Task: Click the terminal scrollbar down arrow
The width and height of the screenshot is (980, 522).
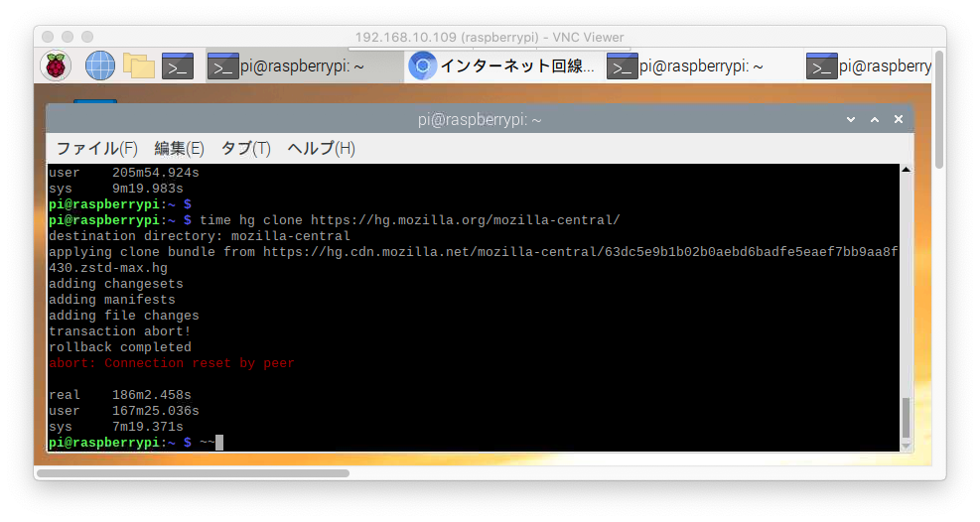Action: (905, 446)
